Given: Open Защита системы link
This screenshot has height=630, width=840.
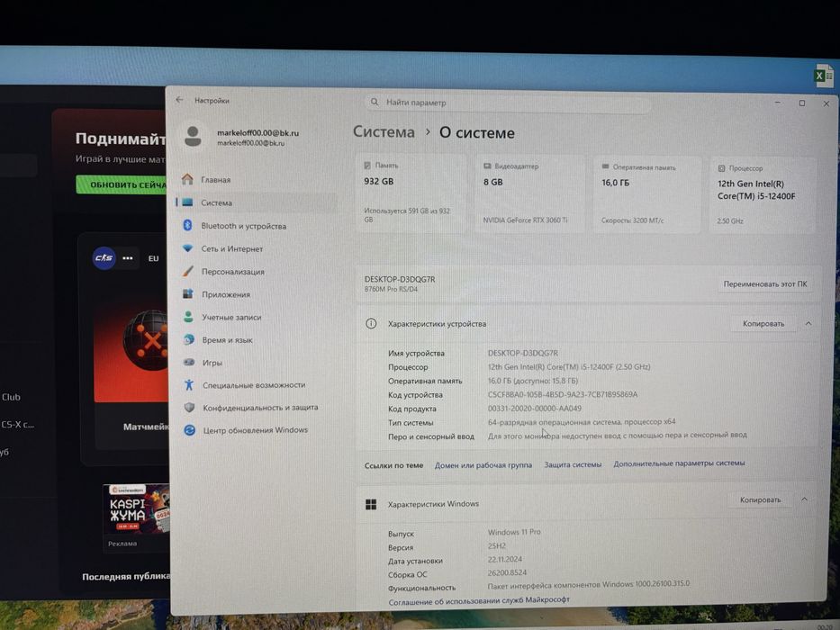Looking at the screenshot, I should coord(573,464).
